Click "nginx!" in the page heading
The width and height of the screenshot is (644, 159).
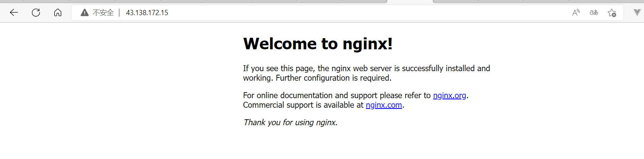[367, 44]
